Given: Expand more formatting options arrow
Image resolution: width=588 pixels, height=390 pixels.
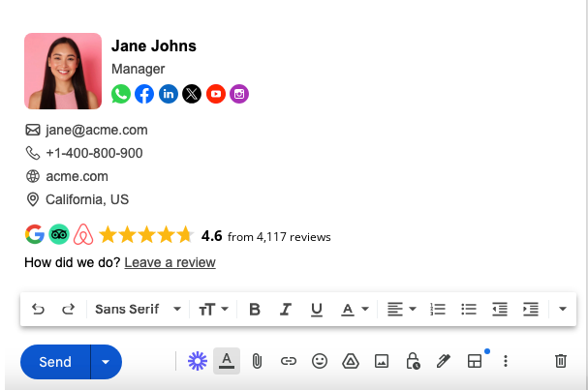Looking at the screenshot, I should 563,309.
